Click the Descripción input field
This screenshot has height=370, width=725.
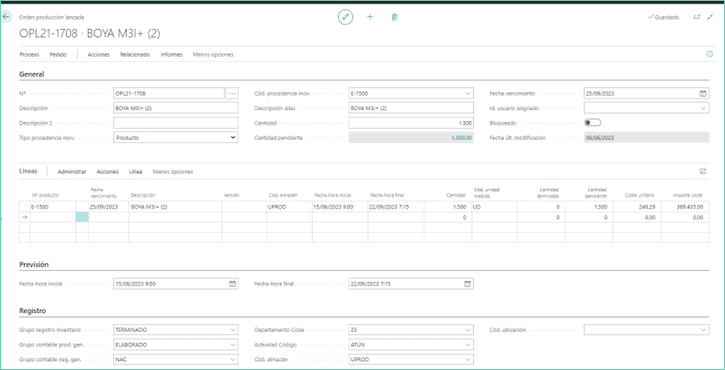(176, 108)
